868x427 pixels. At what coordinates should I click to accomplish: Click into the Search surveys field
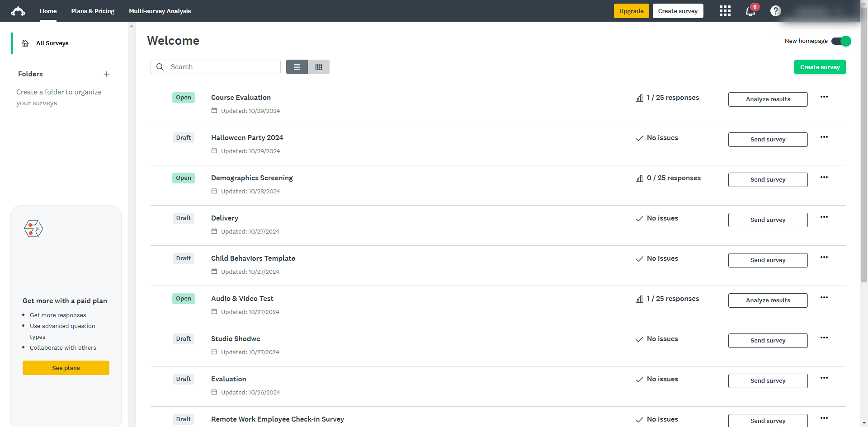pyautogui.click(x=216, y=67)
